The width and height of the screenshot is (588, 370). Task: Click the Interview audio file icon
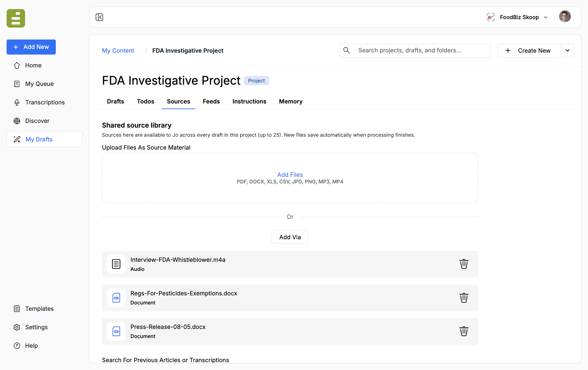pyautogui.click(x=116, y=264)
